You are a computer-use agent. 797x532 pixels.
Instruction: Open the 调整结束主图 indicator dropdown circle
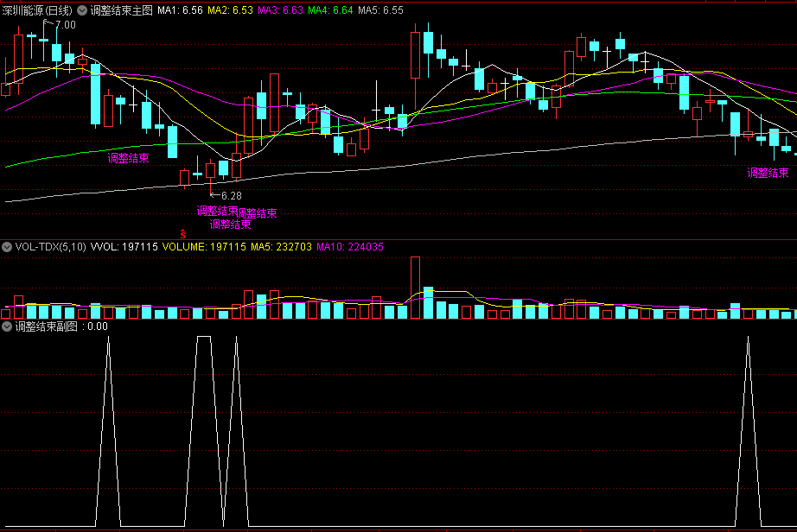pos(82,10)
